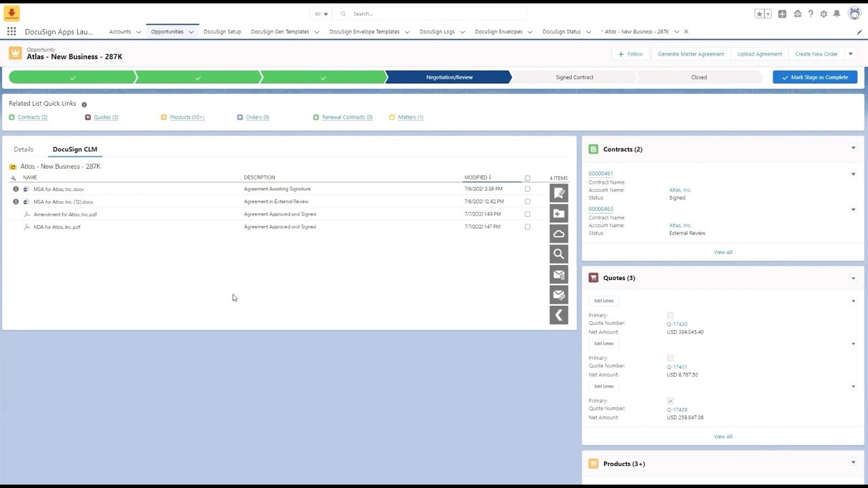Click the CLM magnifier search icon

(559, 254)
